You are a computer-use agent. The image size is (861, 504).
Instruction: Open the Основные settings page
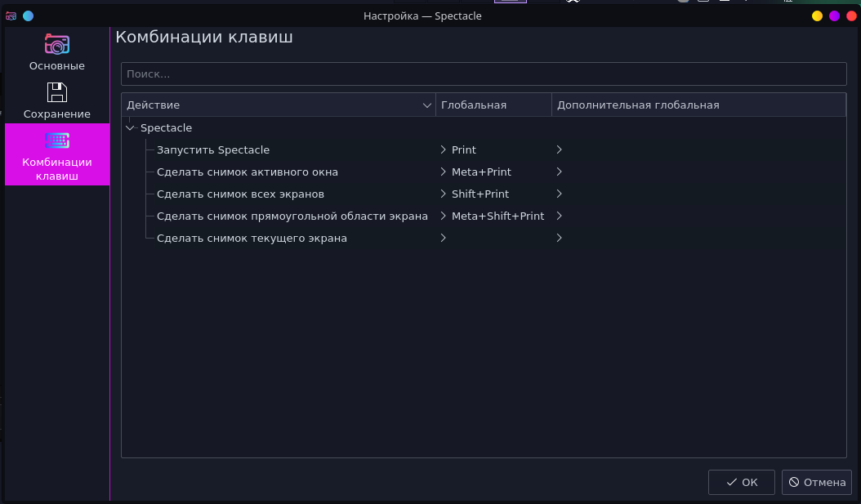click(57, 52)
